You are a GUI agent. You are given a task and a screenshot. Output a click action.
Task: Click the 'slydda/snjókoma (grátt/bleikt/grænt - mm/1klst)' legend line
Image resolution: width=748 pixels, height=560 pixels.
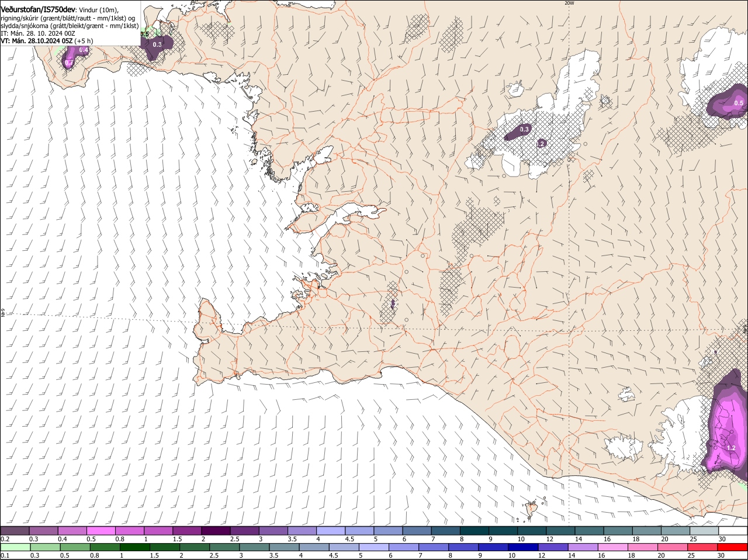70,26
